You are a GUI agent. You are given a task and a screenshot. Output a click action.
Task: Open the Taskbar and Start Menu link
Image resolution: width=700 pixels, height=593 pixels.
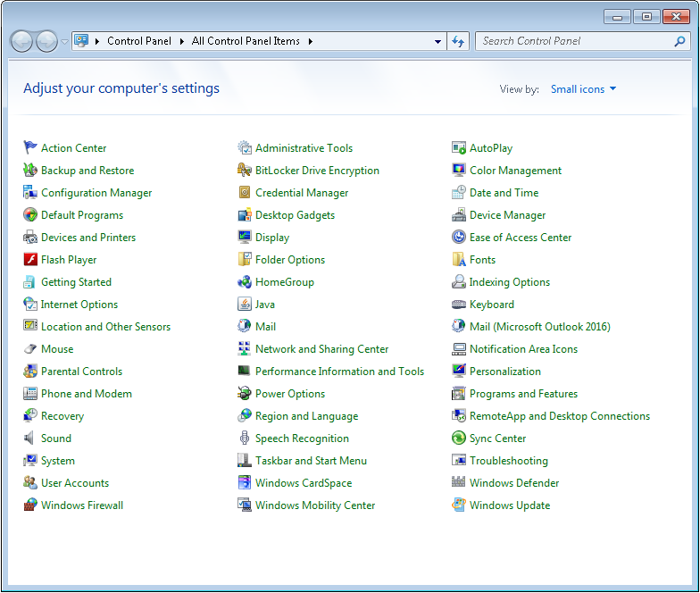click(311, 461)
